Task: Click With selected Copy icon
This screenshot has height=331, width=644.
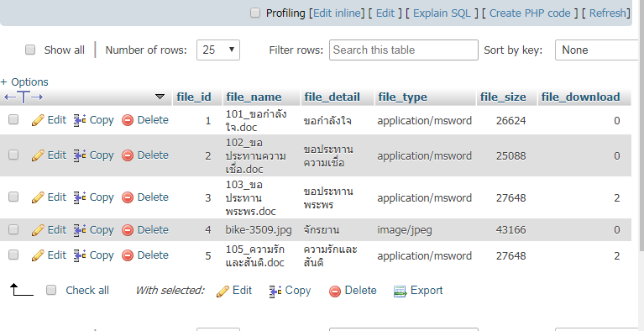Action: 275,292
